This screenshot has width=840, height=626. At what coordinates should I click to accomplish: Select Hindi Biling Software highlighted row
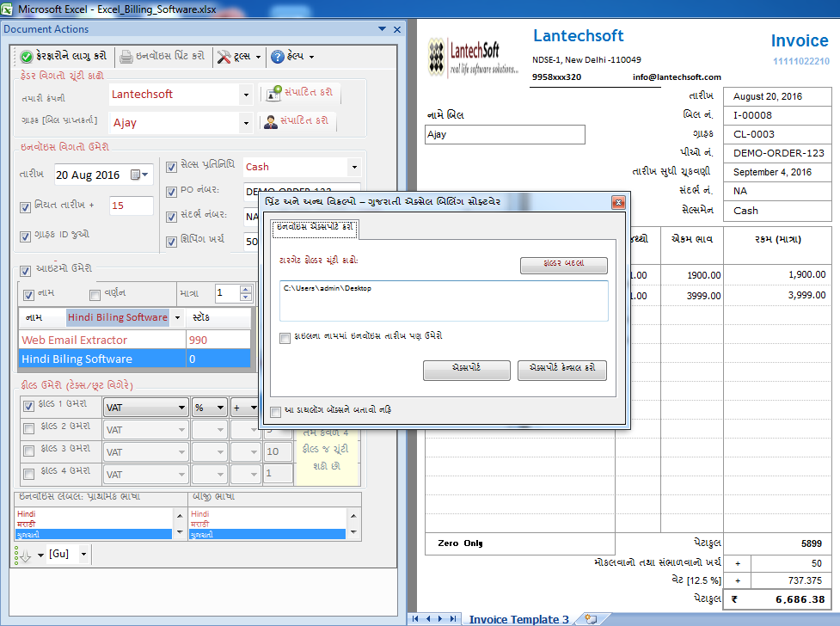coord(134,359)
